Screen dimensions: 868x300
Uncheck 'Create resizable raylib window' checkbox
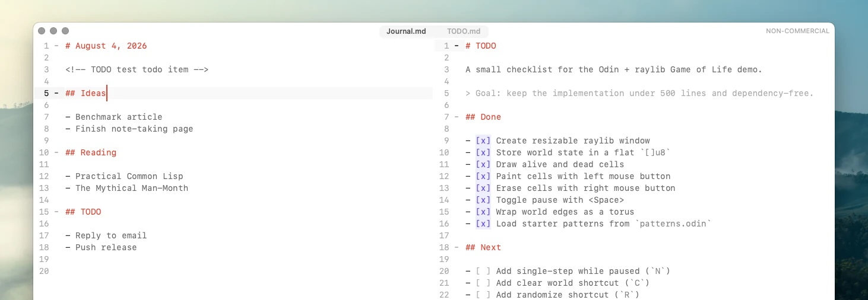(483, 141)
